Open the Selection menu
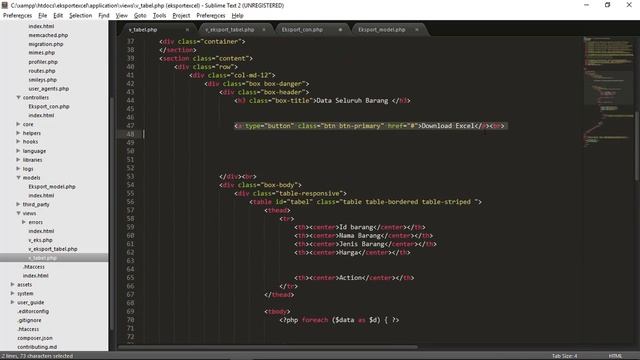This screenshot has height=360, width=640. (80, 16)
